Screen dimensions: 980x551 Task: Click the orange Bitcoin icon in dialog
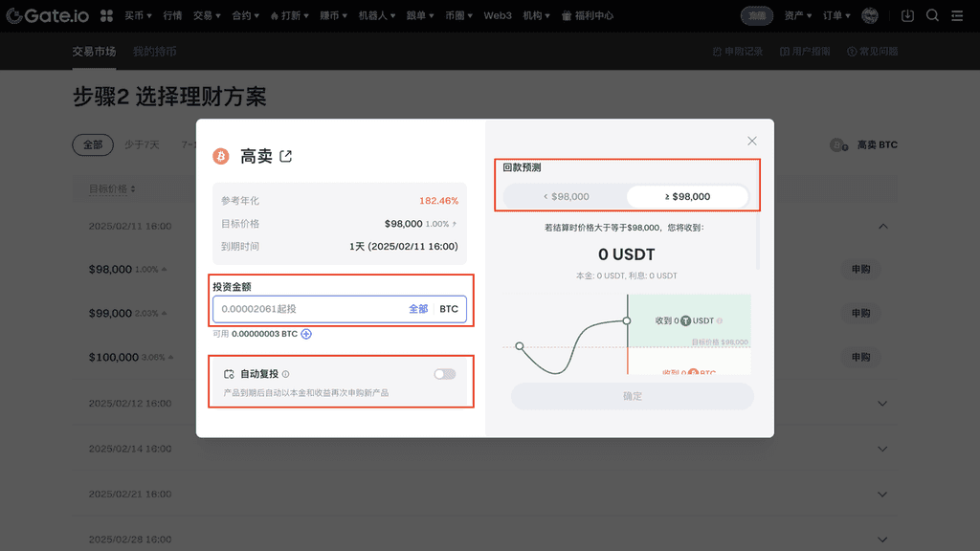(x=221, y=156)
